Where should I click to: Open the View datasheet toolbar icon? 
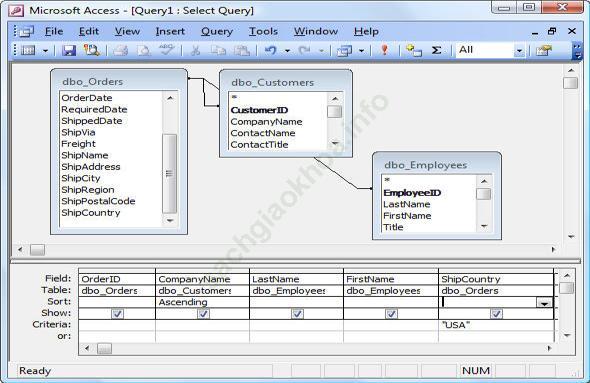(x=28, y=50)
